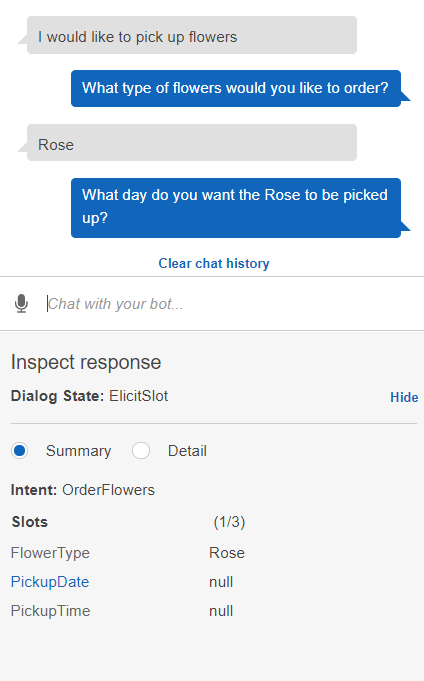
Task: Click the null value beside PickupTime
Action: pos(221,611)
